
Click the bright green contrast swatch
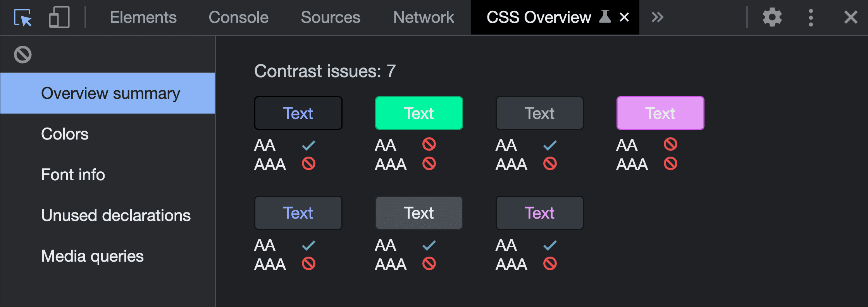419,113
